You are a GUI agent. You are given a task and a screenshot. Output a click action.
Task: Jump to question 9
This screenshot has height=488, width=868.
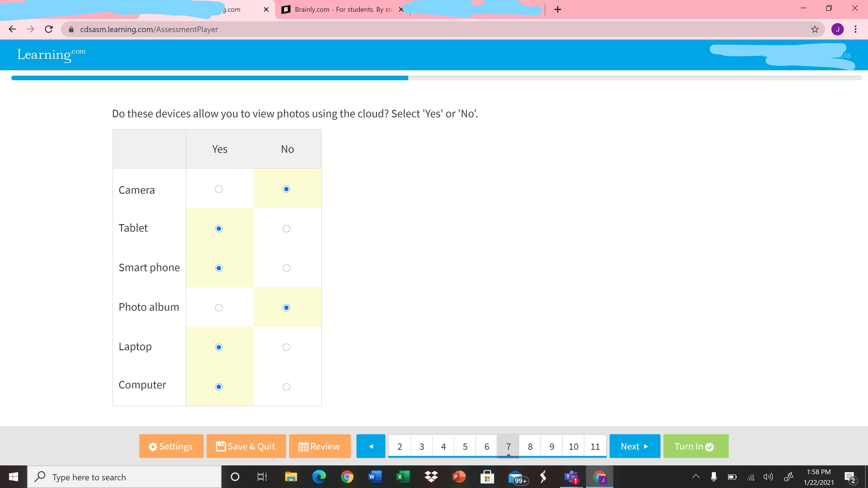pos(552,447)
